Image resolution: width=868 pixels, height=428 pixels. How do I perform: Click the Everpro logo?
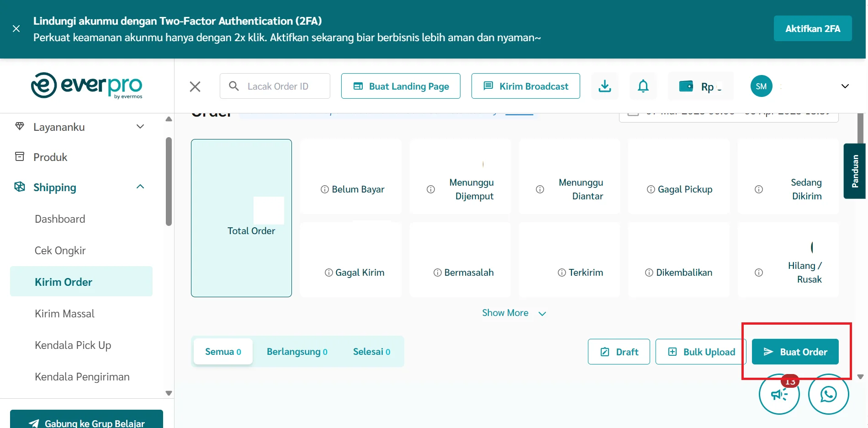[87, 86]
